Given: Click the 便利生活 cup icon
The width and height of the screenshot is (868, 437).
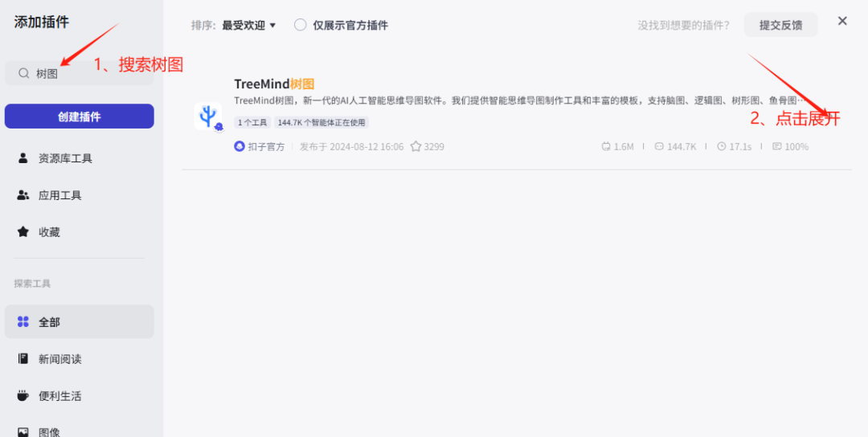Looking at the screenshot, I should tap(23, 395).
